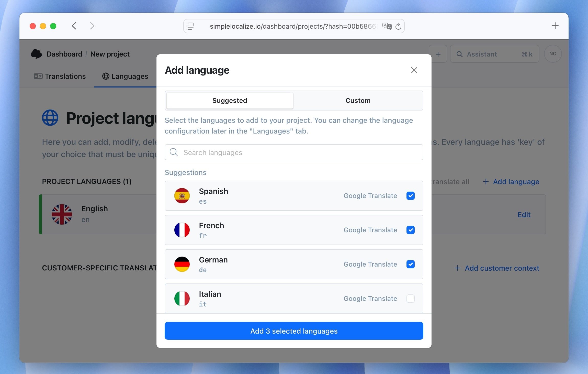Switch to the Custom tab

pos(358,101)
